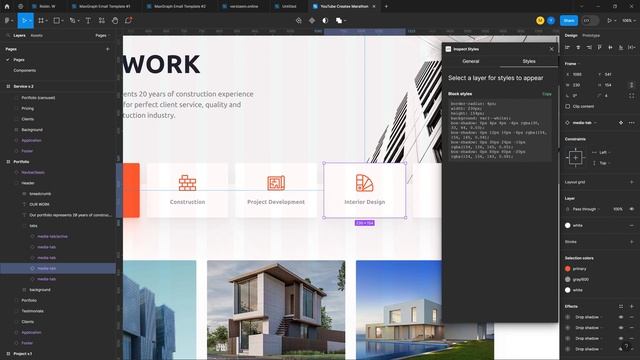
Task: Select the Rectangle shape tool
Action: pos(57,20)
